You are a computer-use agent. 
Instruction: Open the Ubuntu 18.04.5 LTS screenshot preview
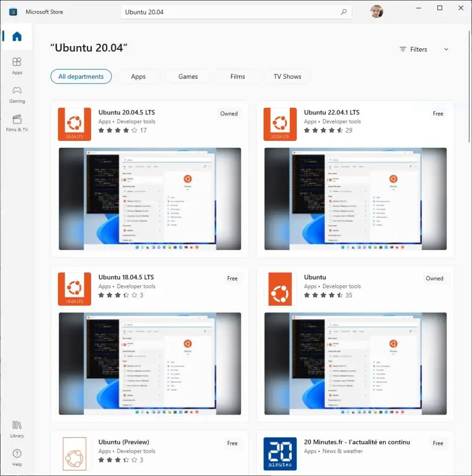point(150,364)
